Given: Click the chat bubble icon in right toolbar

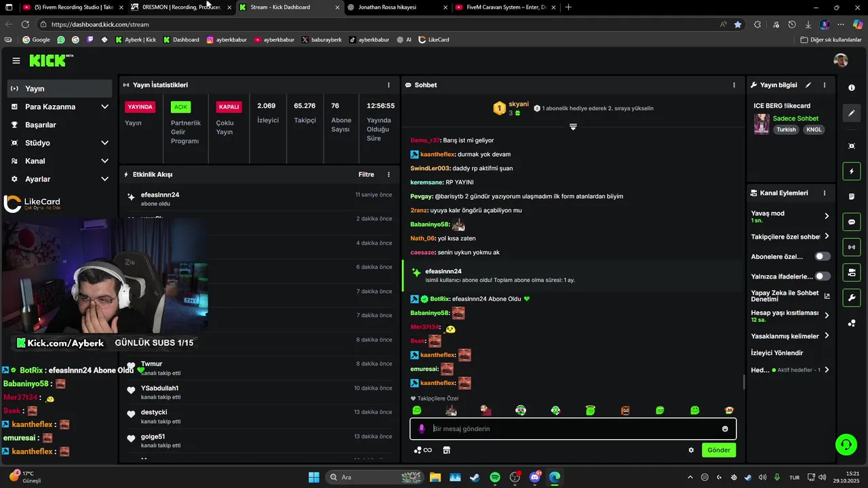Looking at the screenshot, I should click(852, 222).
